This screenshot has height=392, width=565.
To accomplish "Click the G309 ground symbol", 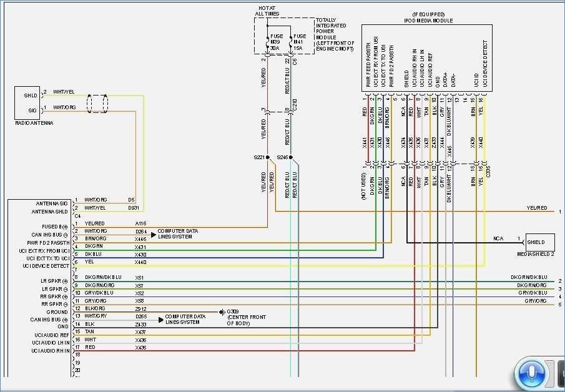I will [x=222, y=312].
